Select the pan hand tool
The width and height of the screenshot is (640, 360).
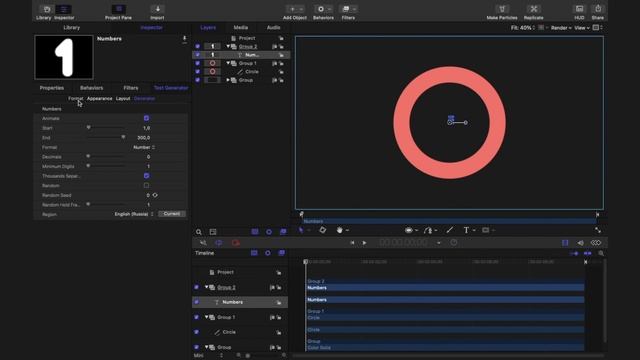pyautogui.click(x=340, y=230)
